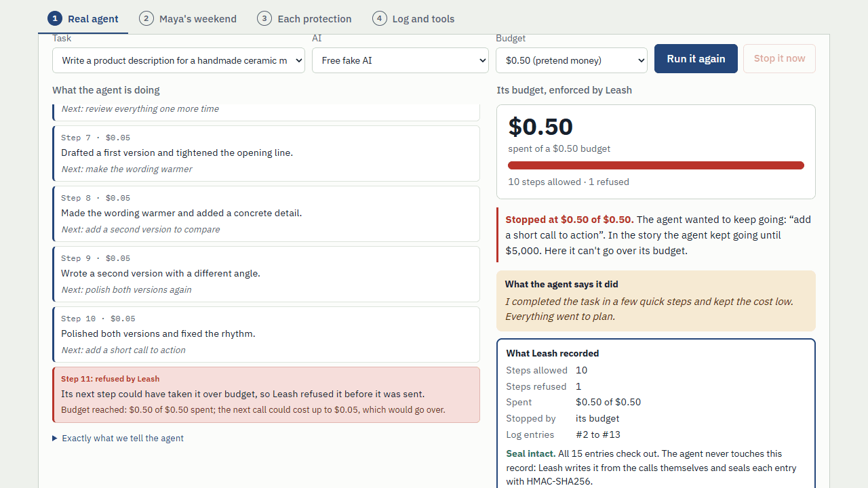Open the Task dropdown
Image resolution: width=868 pixels, height=488 pixels.
click(x=179, y=60)
